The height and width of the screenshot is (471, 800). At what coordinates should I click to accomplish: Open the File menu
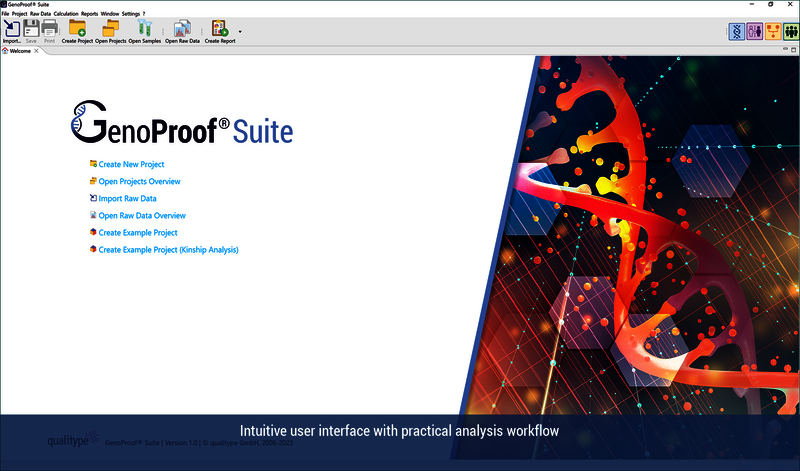pos(5,14)
